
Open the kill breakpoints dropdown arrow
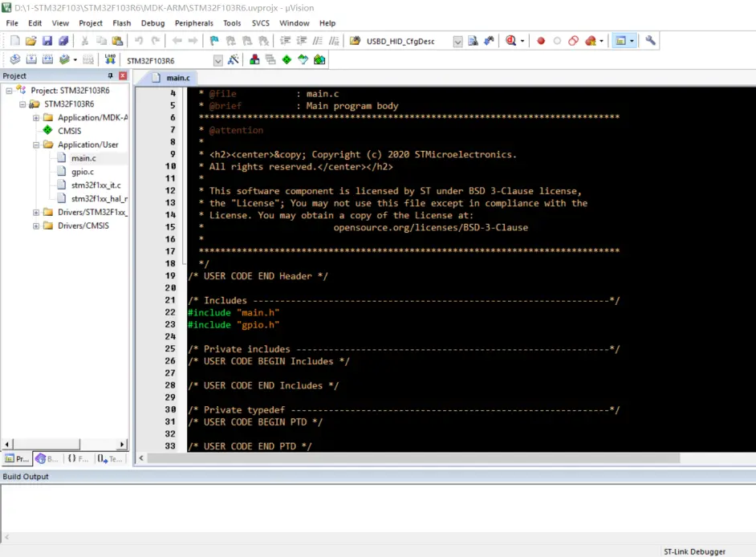601,42
